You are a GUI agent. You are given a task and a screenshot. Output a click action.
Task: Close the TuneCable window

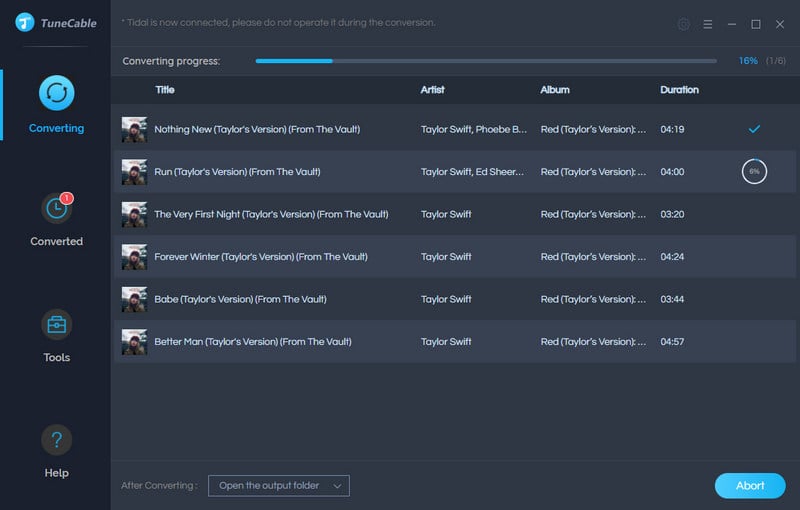click(780, 24)
